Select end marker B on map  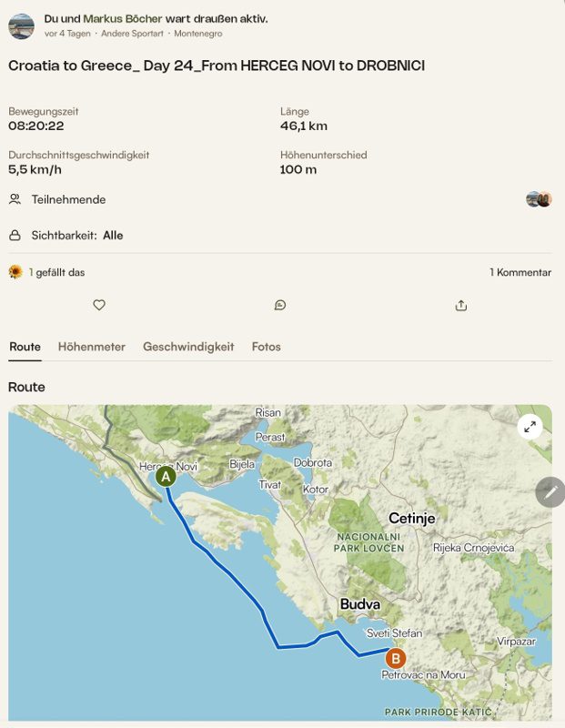pos(395,658)
